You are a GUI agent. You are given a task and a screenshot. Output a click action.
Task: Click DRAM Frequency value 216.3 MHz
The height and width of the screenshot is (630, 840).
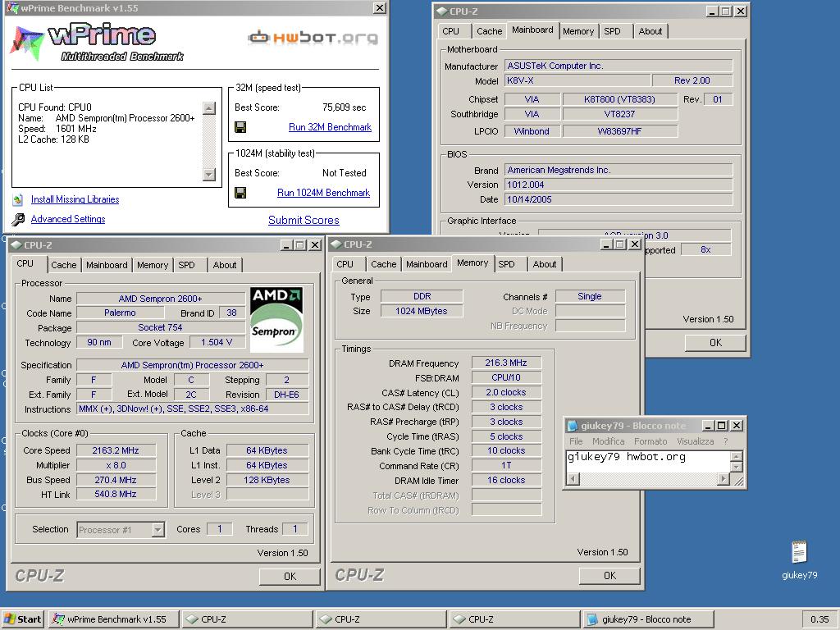506,363
